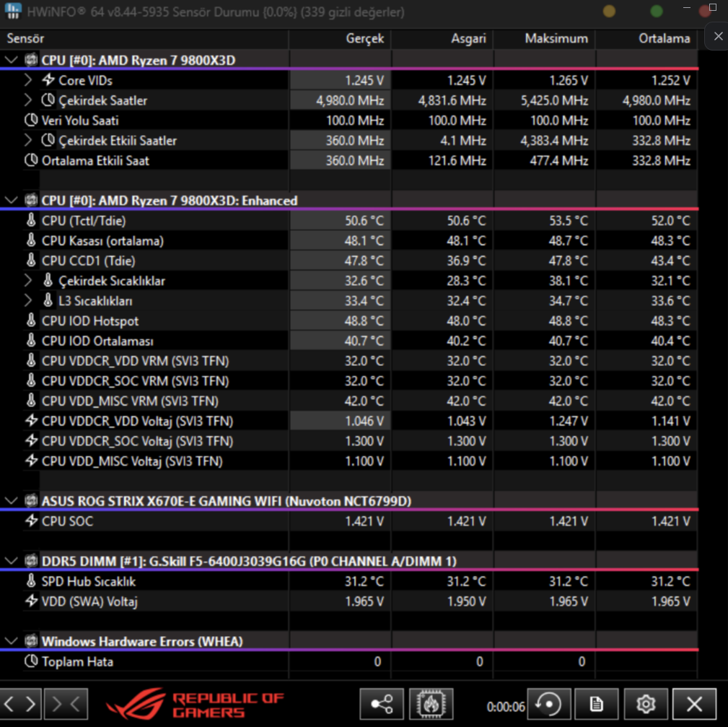
Task: Click the left arrow navigation button
Action: (9, 704)
